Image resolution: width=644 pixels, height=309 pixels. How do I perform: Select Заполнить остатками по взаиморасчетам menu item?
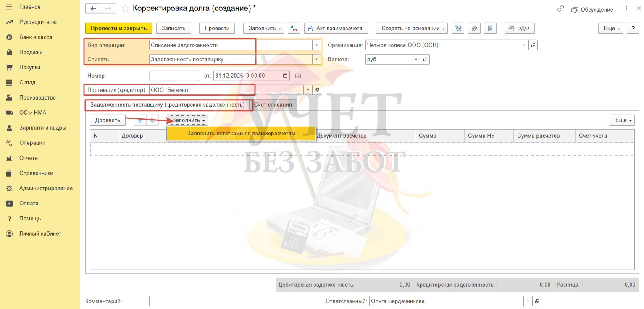tap(241, 134)
